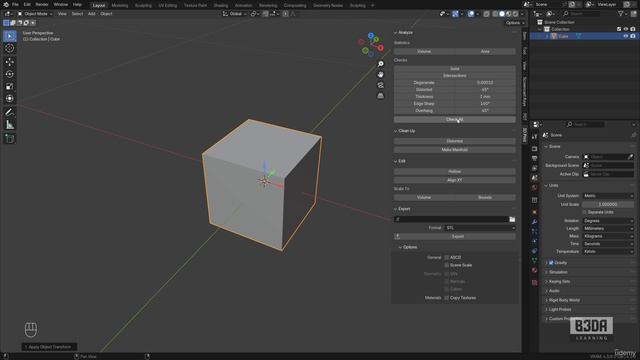Select the Add Cube tool

[x=10, y=139]
